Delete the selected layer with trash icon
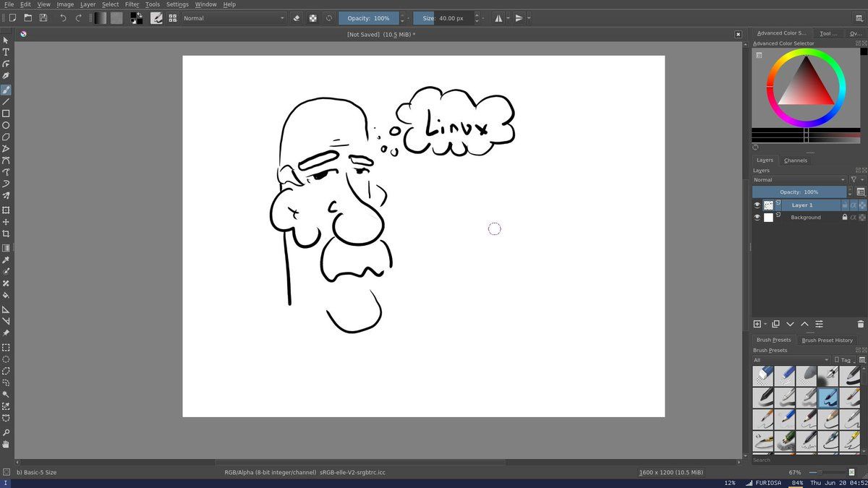868x488 pixels. 861,325
